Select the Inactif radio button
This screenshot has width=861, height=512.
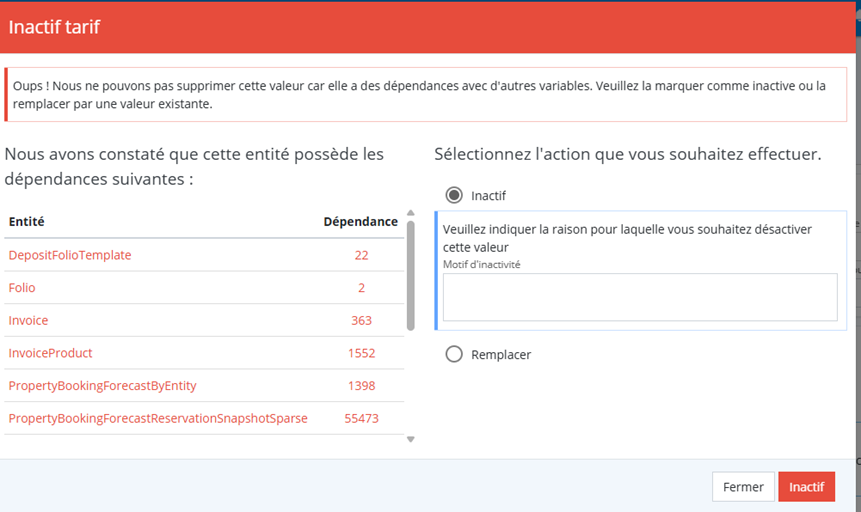(x=454, y=195)
